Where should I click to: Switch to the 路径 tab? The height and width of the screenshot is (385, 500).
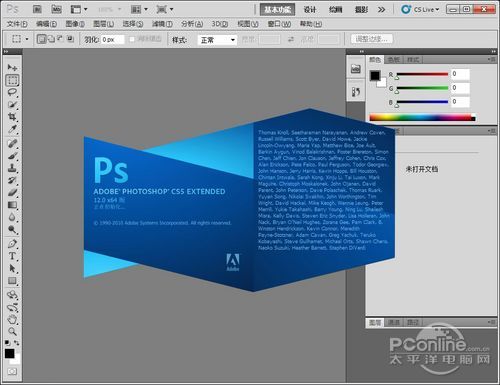[413, 322]
